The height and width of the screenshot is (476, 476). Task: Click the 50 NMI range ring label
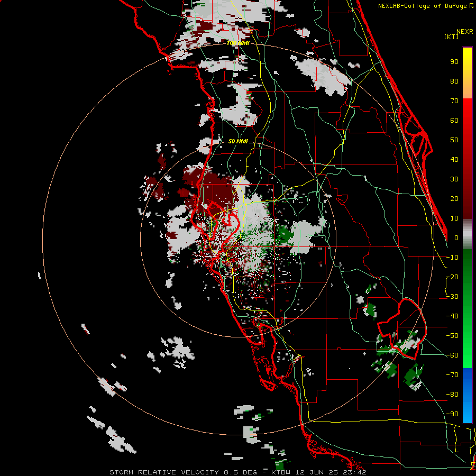pyautogui.click(x=238, y=141)
